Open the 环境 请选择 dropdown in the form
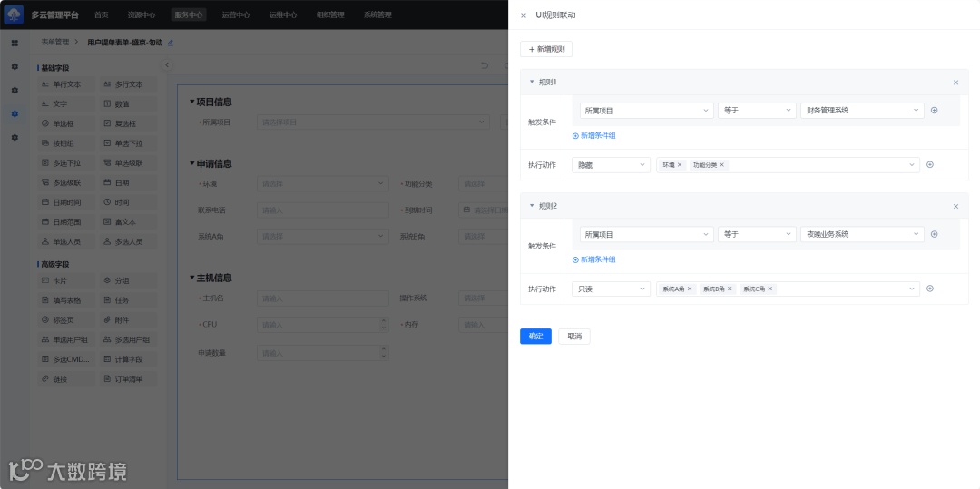 coord(322,184)
